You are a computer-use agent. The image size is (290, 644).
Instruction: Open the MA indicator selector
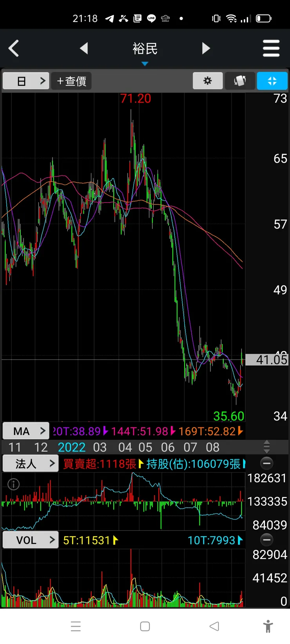click(26, 431)
